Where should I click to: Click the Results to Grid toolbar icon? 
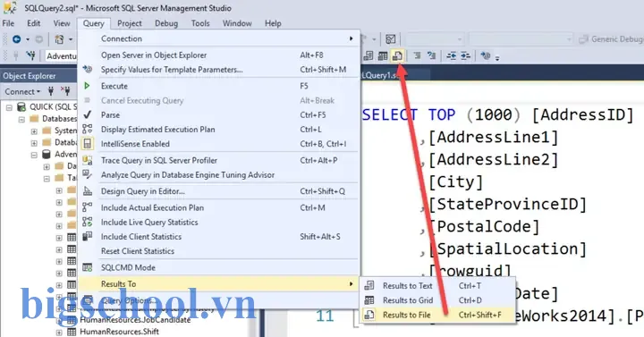coord(383,55)
